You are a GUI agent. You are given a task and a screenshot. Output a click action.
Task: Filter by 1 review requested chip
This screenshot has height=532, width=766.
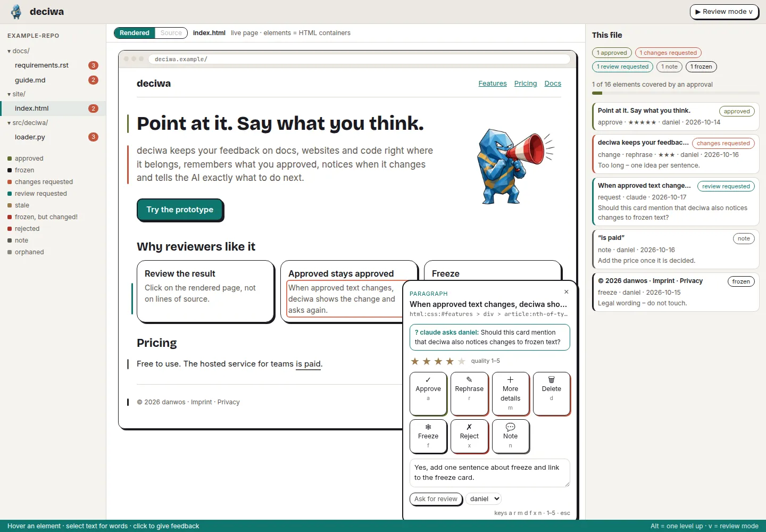[x=622, y=66]
